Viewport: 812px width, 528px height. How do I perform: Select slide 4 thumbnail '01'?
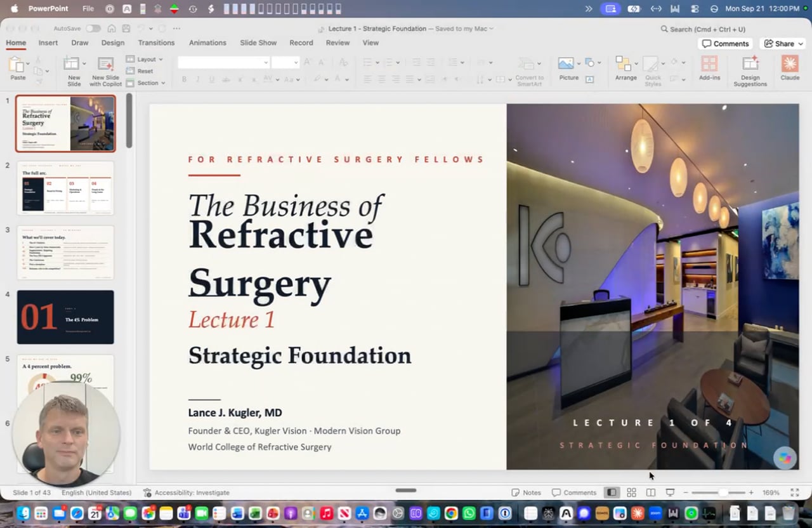(x=65, y=317)
